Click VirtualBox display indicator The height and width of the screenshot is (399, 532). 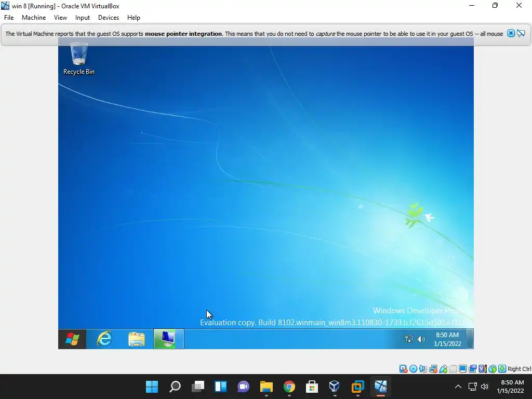pyautogui.click(x=463, y=369)
